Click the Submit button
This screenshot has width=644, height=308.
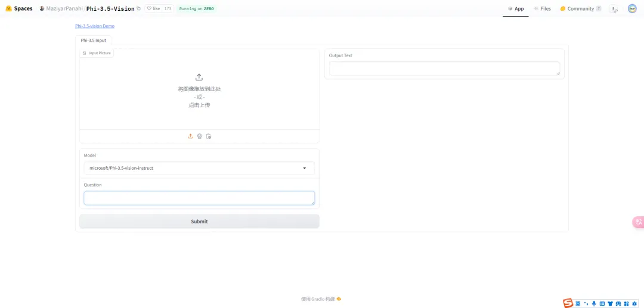199,222
